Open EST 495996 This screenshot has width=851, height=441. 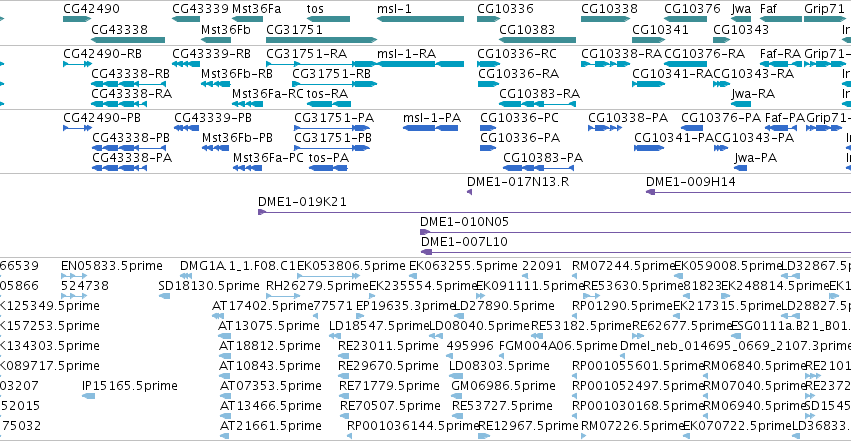click(x=469, y=346)
